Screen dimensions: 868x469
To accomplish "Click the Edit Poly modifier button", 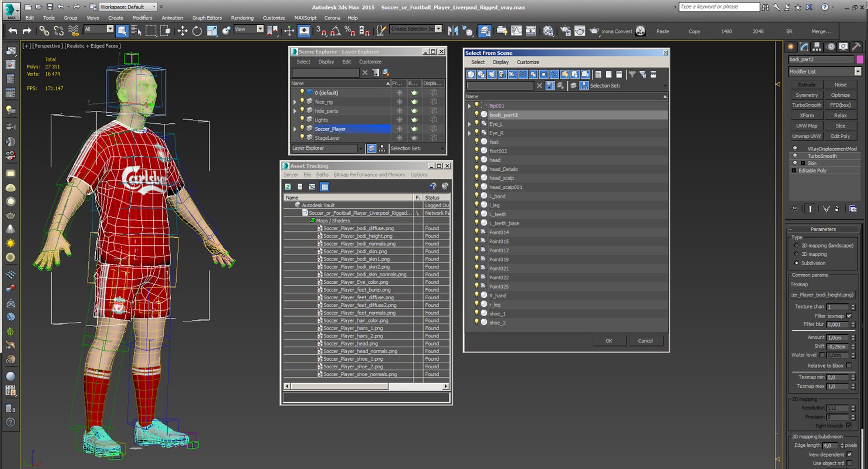I will point(840,136).
